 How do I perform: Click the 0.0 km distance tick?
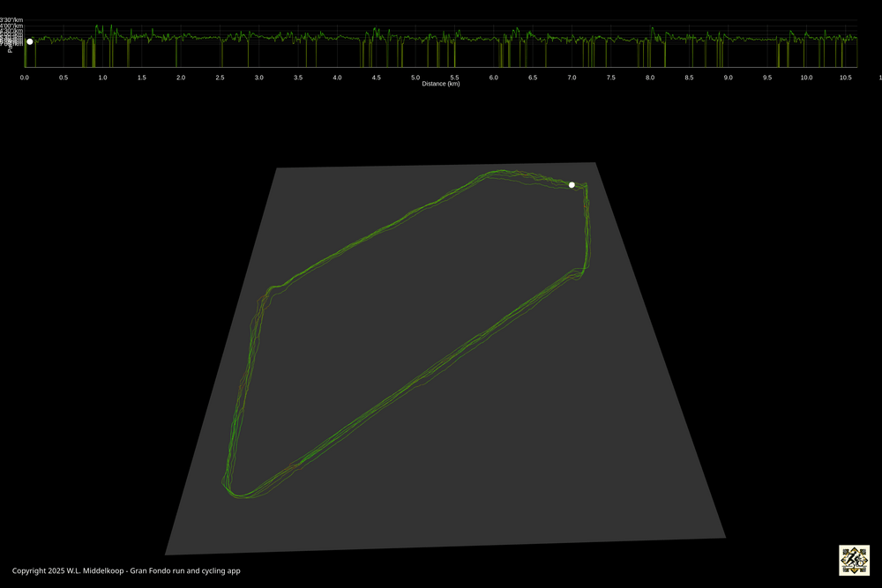click(24, 77)
